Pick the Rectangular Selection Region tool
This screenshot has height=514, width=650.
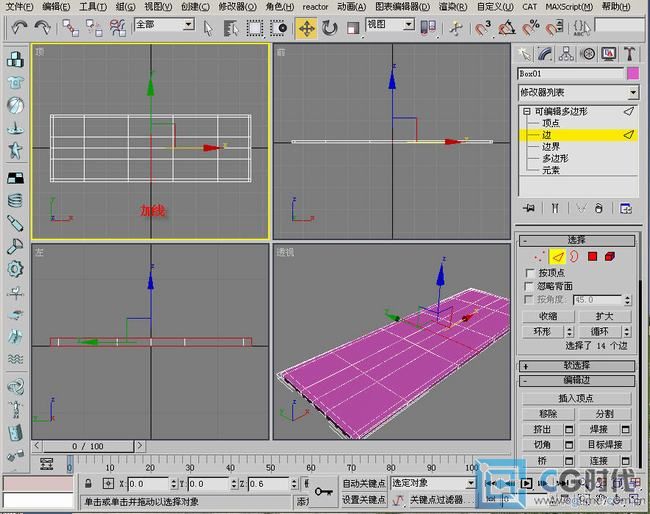[255, 29]
